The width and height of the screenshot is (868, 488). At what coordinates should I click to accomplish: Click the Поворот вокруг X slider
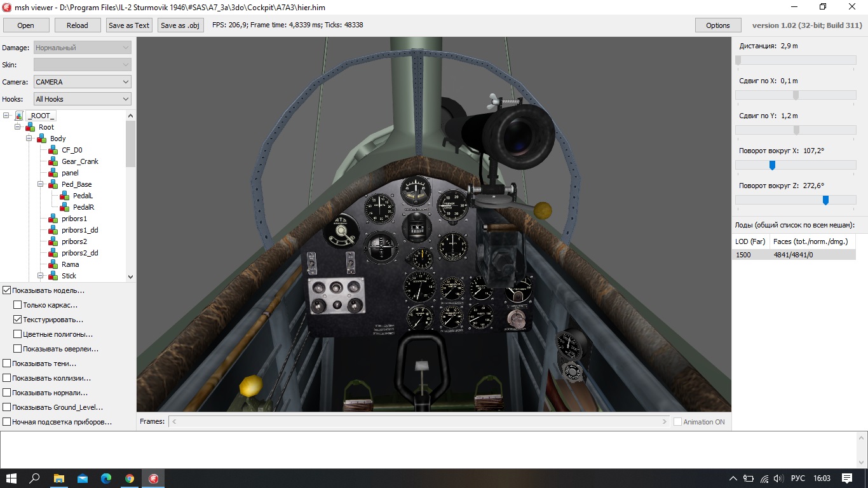[x=796, y=165]
